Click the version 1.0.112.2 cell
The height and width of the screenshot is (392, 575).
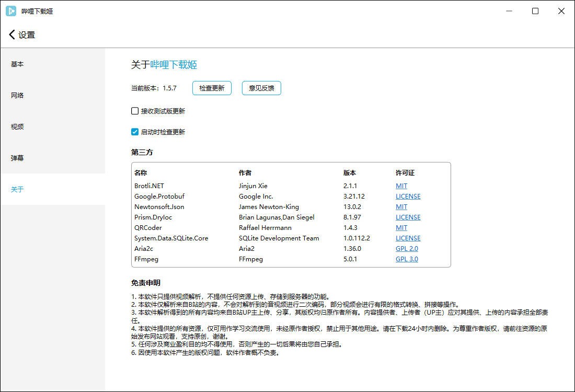pos(356,238)
